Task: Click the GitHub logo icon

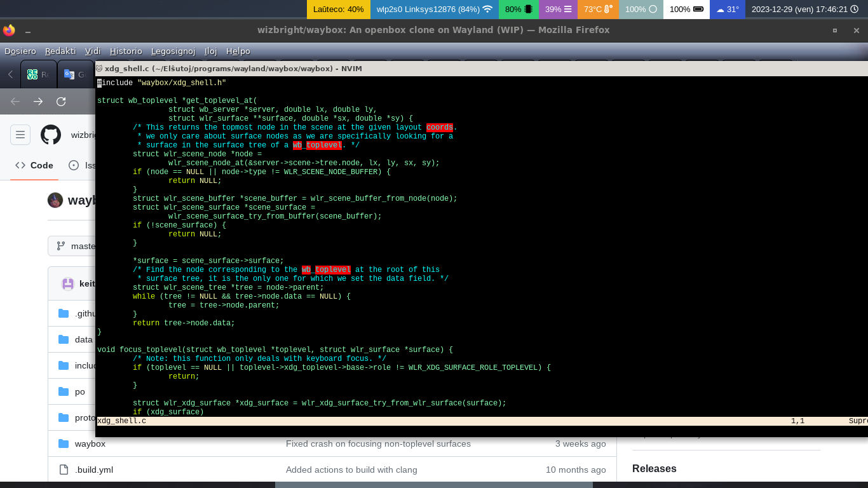Action: (x=51, y=135)
